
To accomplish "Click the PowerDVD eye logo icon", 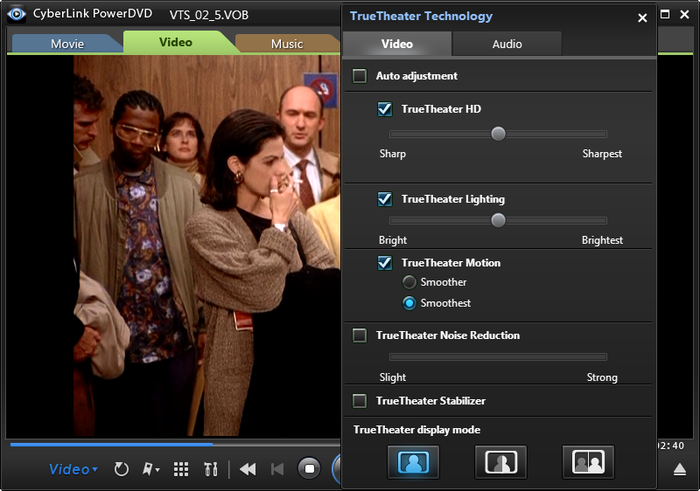I will click(x=17, y=14).
